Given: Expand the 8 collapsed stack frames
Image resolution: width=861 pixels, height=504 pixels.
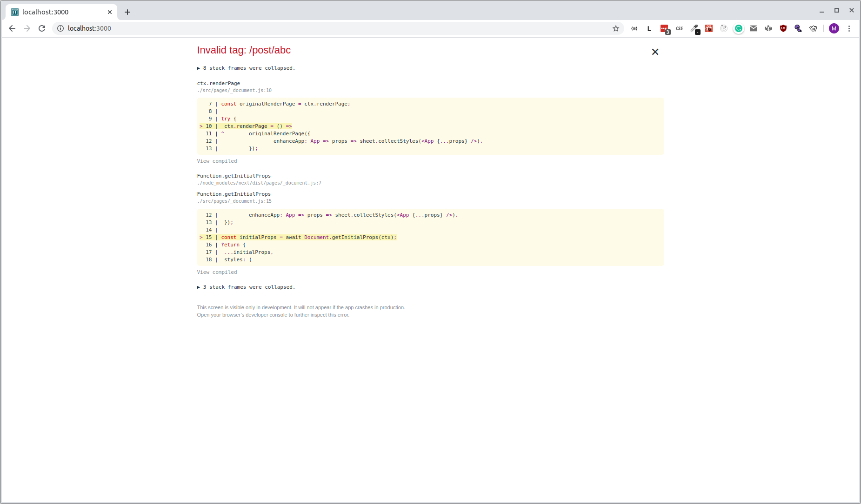Looking at the screenshot, I should [x=246, y=68].
